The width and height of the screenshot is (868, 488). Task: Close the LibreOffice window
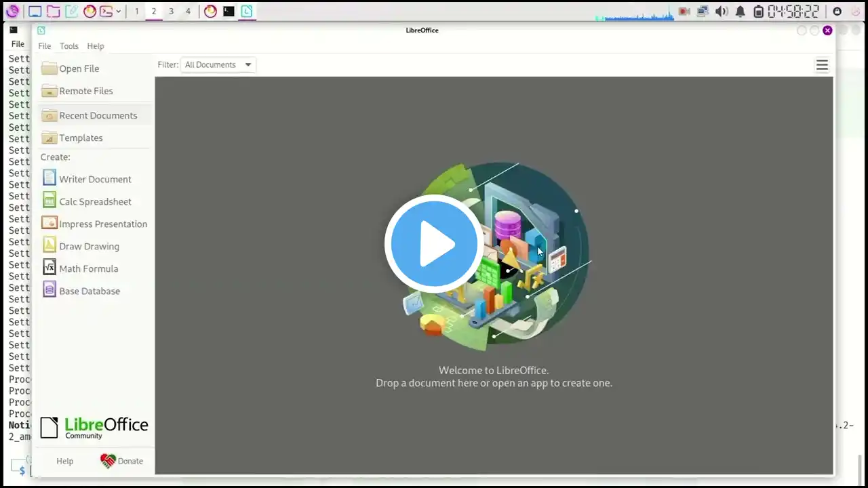pyautogui.click(x=827, y=30)
